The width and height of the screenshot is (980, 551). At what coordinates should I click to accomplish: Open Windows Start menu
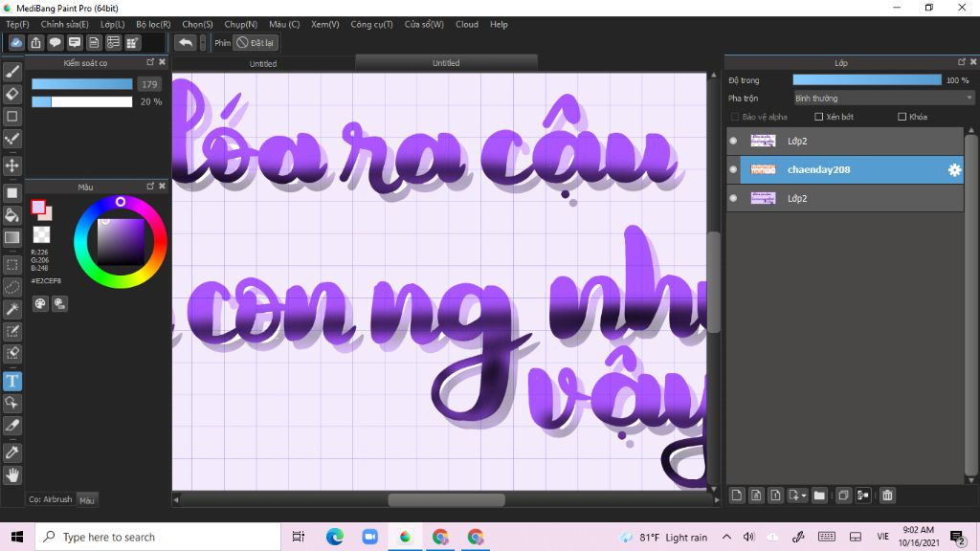(17, 537)
